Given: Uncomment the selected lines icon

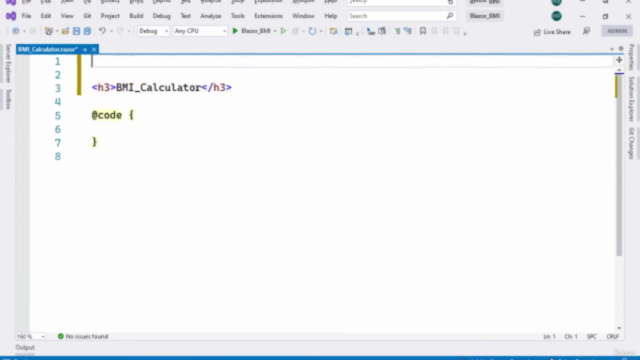Looking at the screenshot, I should click(x=408, y=31).
